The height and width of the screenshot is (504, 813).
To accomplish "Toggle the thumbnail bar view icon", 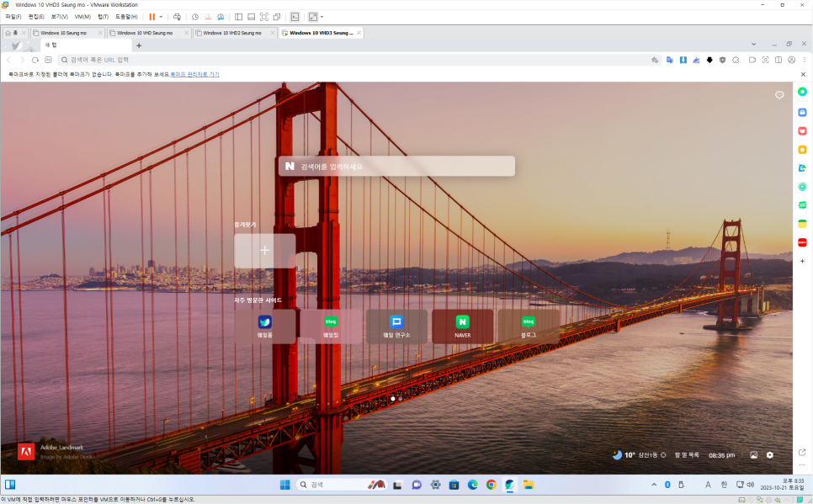I will pyautogui.click(x=252, y=17).
